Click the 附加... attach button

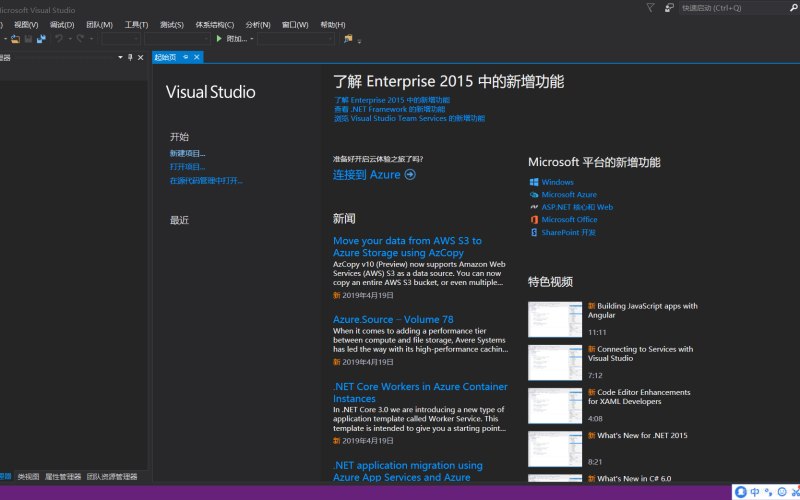click(237, 39)
